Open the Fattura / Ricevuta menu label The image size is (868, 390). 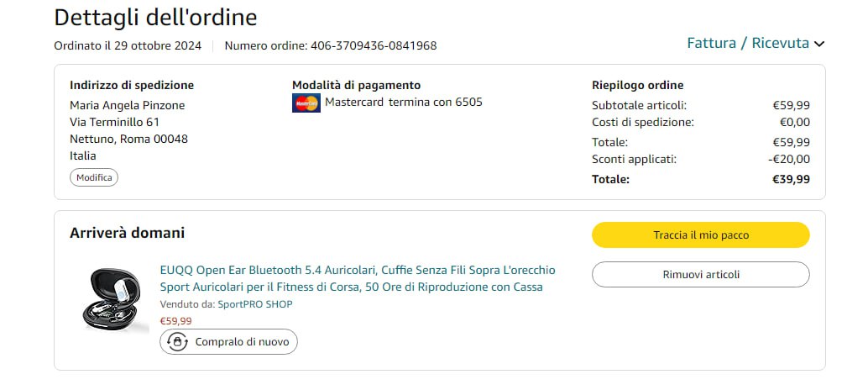tap(747, 43)
